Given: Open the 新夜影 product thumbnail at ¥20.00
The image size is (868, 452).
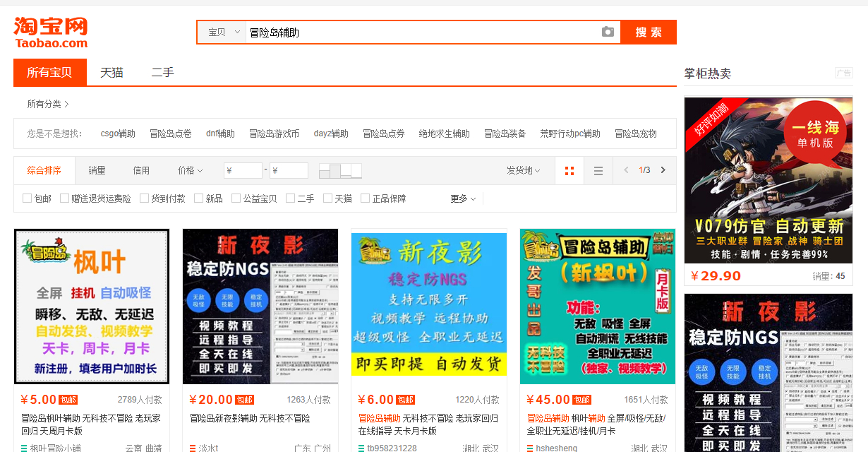Looking at the screenshot, I should click(x=260, y=307).
